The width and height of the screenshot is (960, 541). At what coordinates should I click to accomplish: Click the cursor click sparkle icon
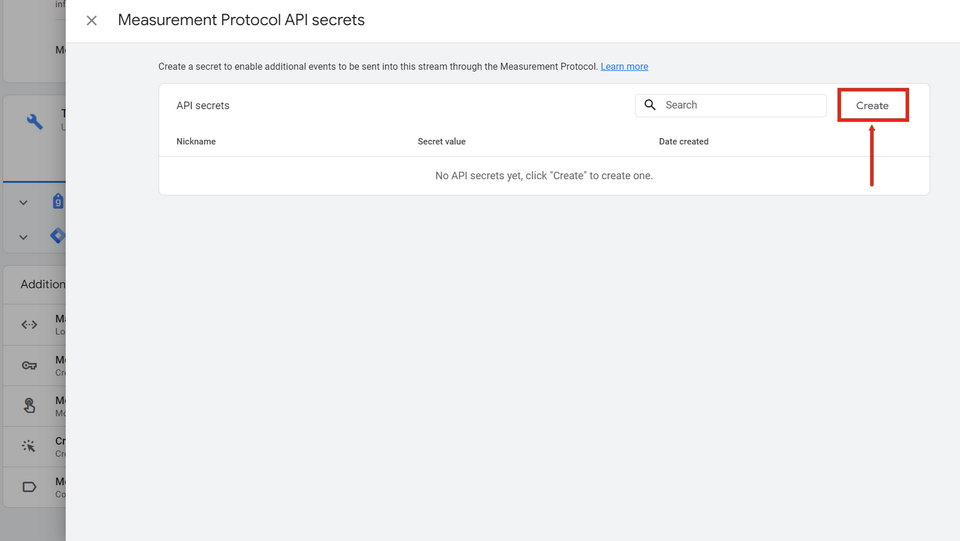pyautogui.click(x=30, y=446)
